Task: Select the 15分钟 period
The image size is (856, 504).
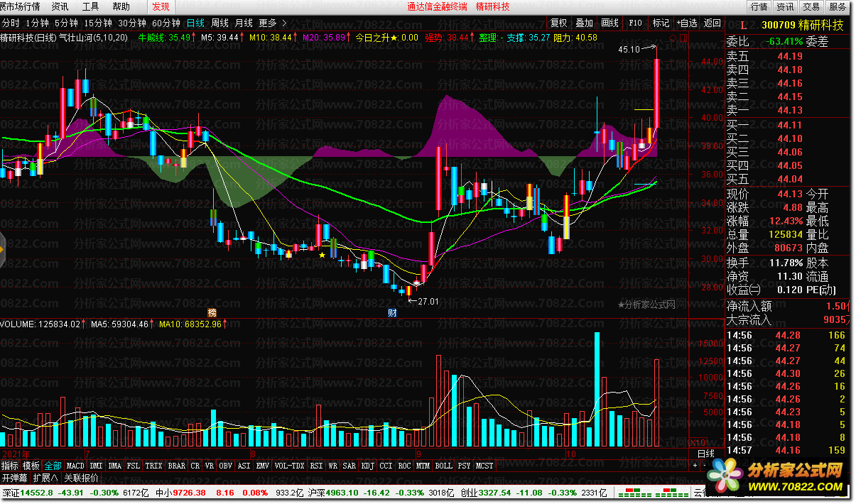Action: (98, 23)
